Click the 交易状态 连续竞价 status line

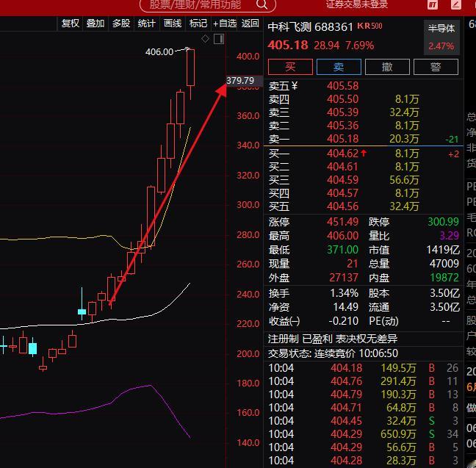[333, 353]
